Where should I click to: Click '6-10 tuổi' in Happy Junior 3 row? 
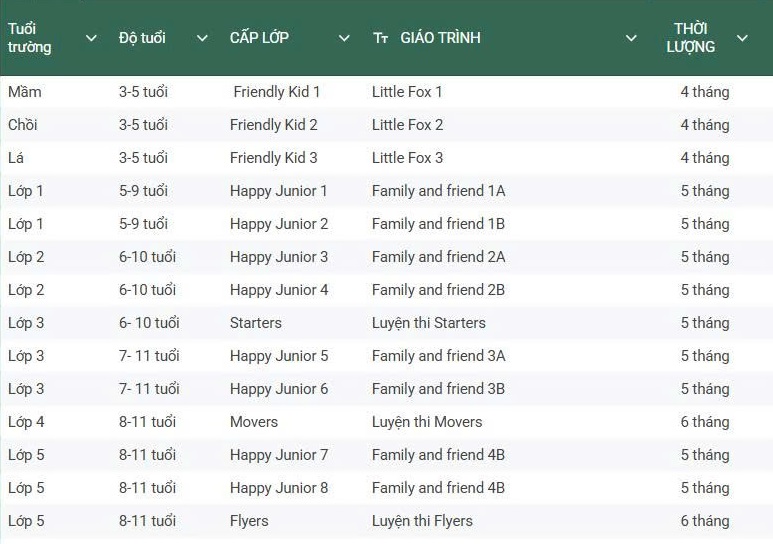[x=147, y=257]
